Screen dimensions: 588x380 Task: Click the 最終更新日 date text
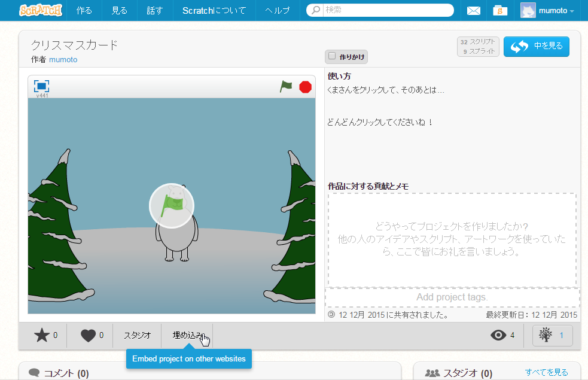(531, 315)
